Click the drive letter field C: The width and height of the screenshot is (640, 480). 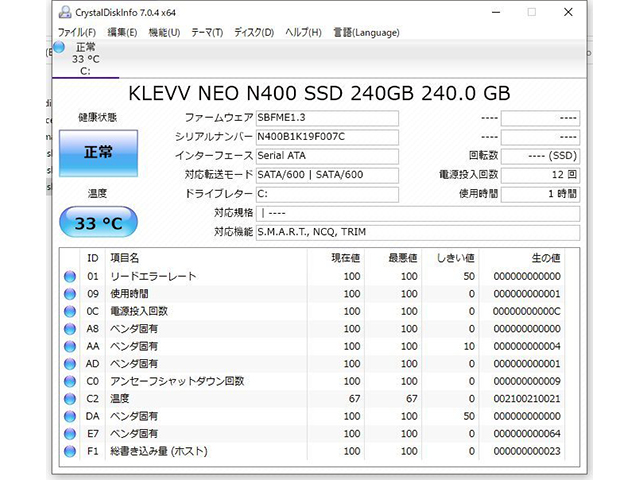pos(327,194)
